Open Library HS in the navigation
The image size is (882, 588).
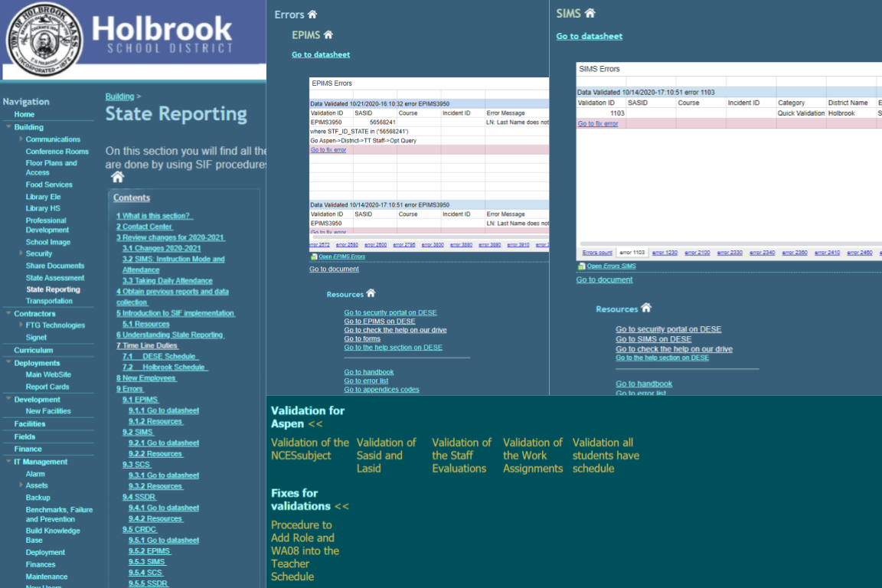click(x=43, y=208)
